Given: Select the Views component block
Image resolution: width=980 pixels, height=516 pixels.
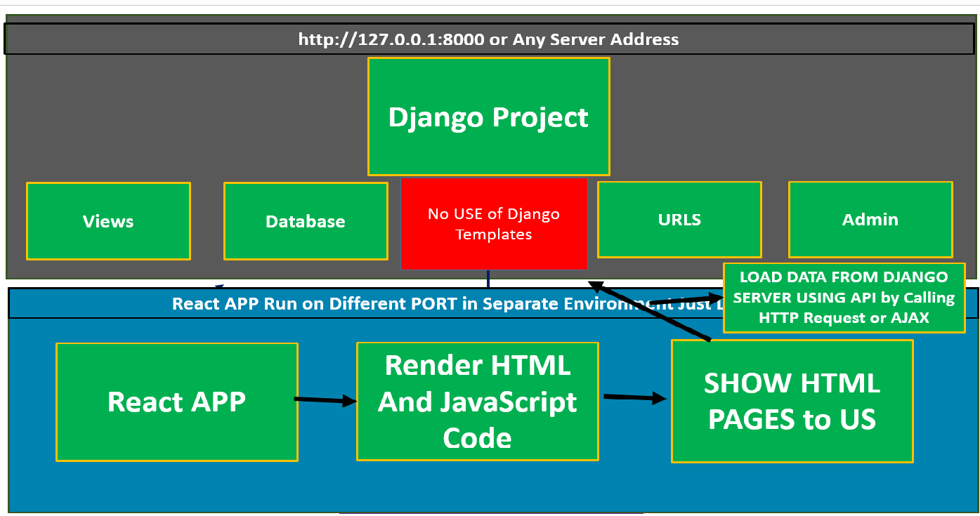Looking at the screenshot, I should tap(108, 220).
